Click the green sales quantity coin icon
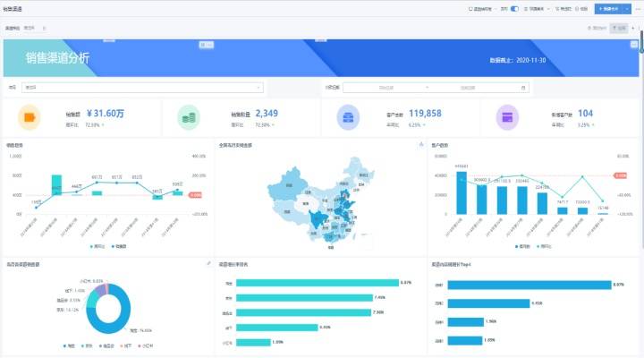 coord(188,117)
